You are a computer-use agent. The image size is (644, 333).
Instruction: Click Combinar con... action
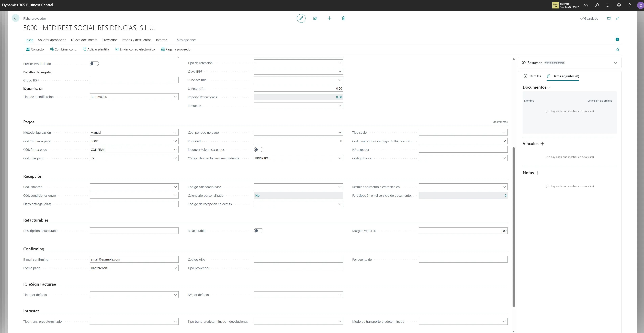click(x=63, y=49)
